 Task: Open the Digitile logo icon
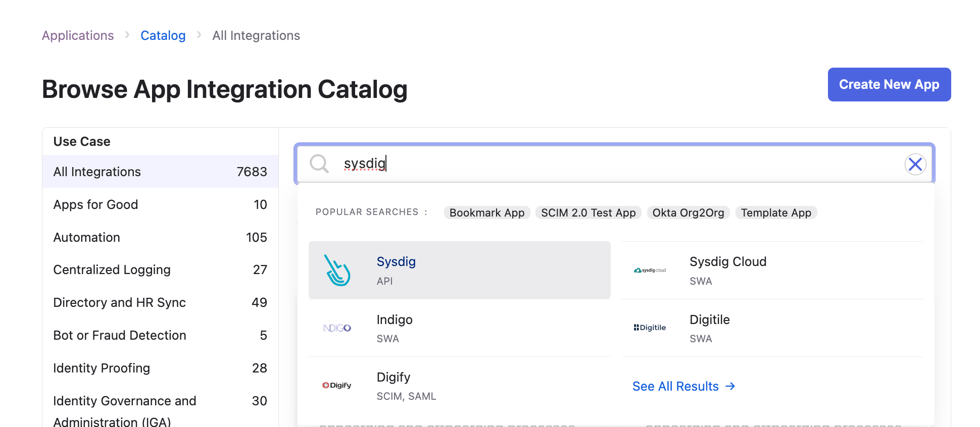click(650, 328)
